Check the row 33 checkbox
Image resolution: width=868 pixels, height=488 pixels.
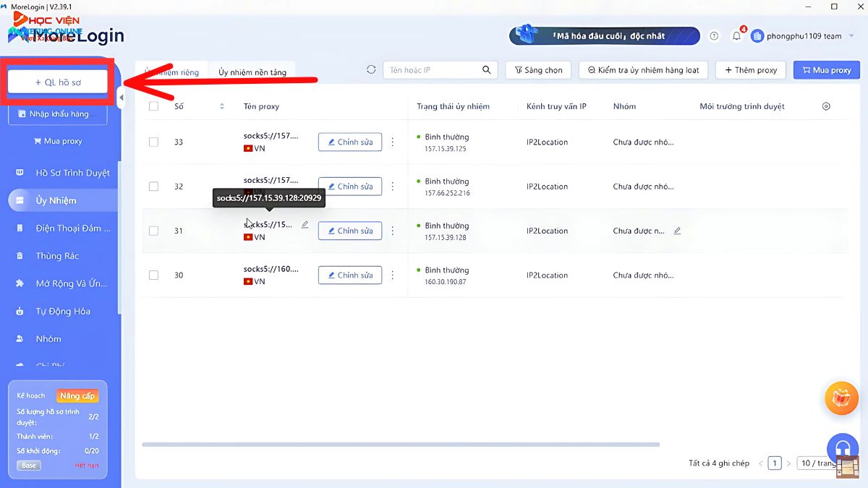153,142
